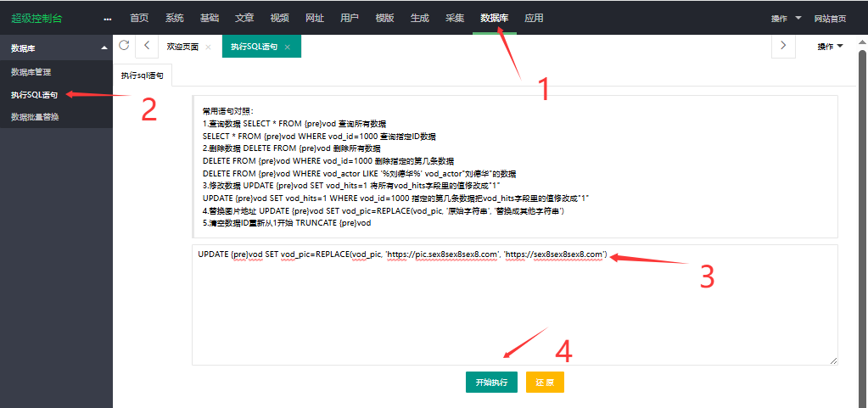This screenshot has height=408, width=868.
Task: Select the 数据库 top menu item
Action: pos(495,18)
